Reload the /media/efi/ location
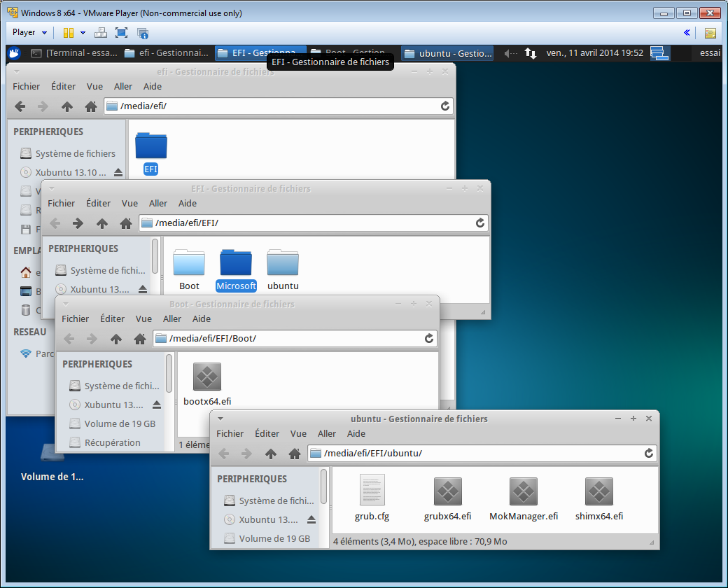The height and width of the screenshot is (588, 728). point(445,106)
